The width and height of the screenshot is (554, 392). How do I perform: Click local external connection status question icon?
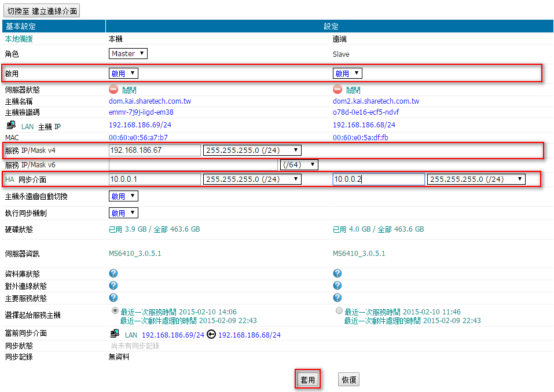tap(113, 285)
